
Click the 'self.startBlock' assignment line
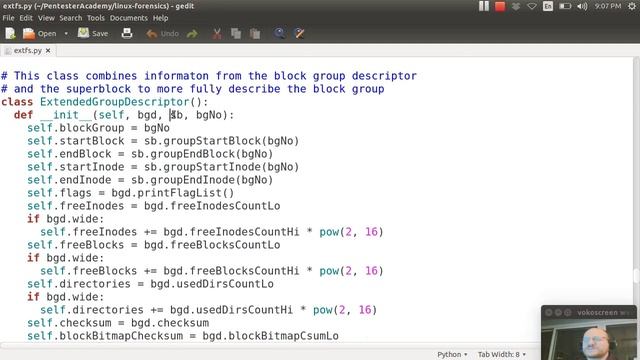click(163, 141)
